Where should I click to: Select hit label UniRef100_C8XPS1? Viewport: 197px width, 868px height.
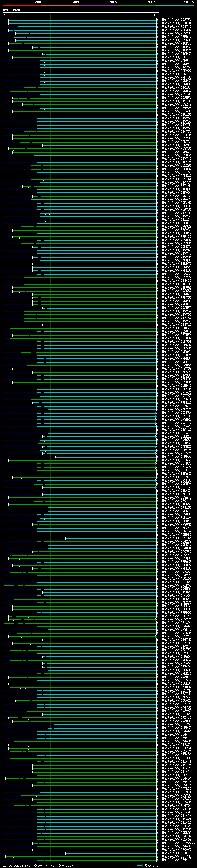tap(177, 443)
